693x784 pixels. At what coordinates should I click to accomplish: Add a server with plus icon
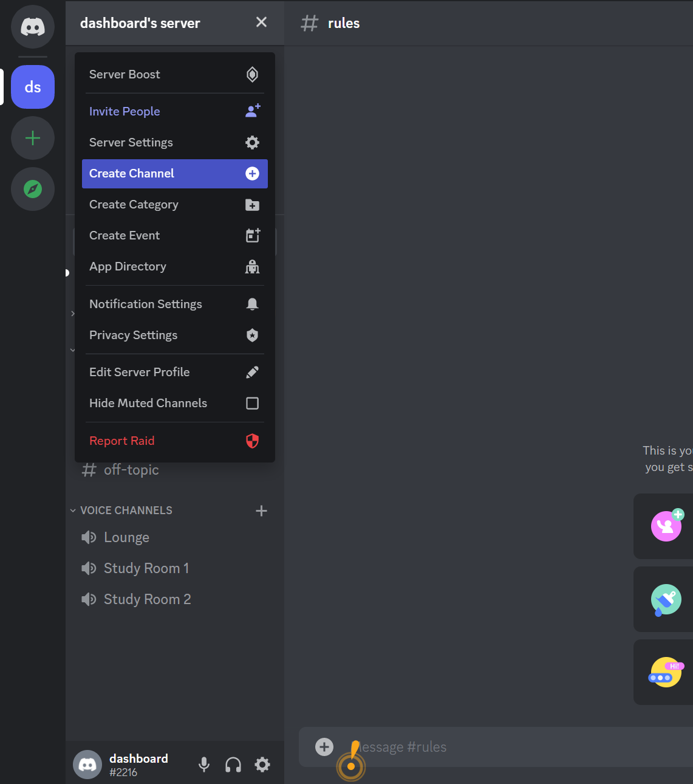click(x=33, y=138)
